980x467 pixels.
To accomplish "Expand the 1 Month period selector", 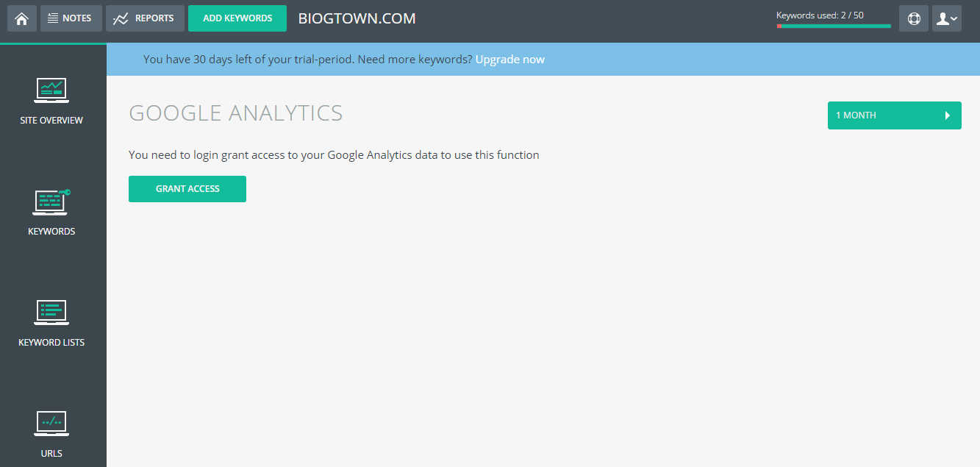I will tap(895, 115).
